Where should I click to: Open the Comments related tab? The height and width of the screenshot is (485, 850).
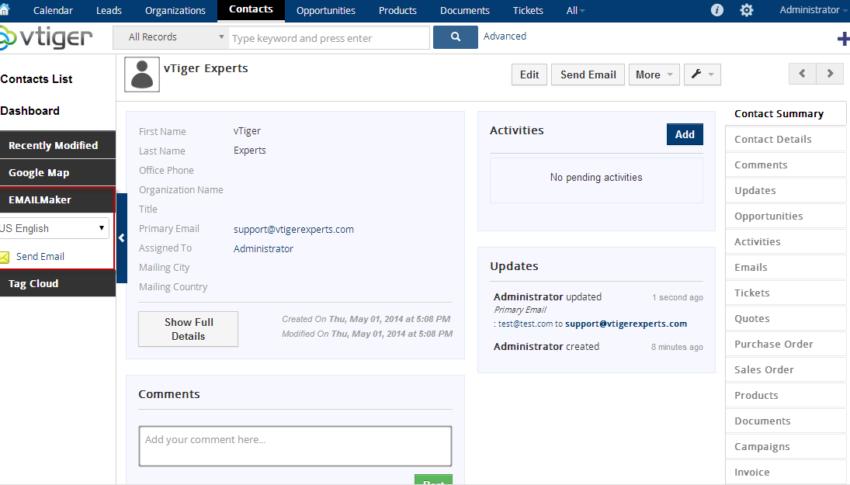click(785, 165)
